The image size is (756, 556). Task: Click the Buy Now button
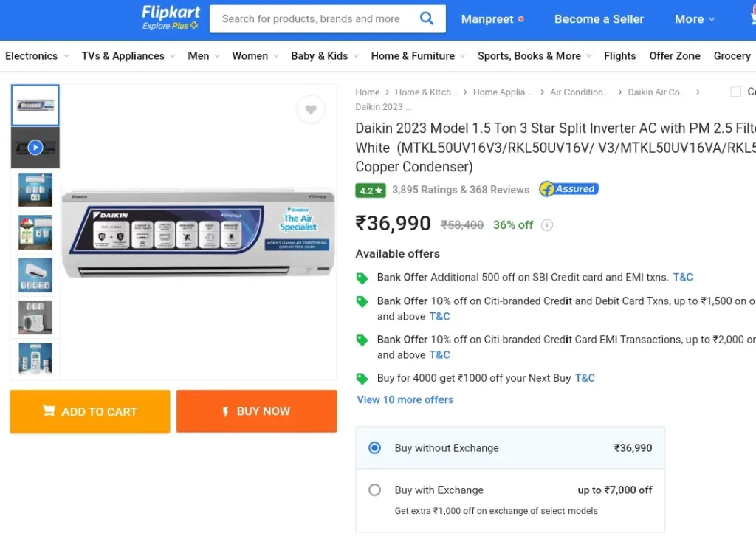pyautogui.click(x=256, y=411)
